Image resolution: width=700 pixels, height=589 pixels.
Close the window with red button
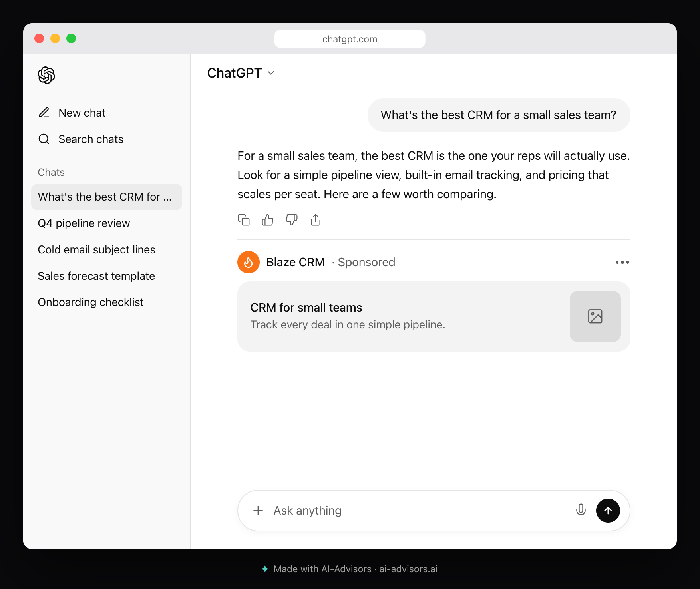tap(39, 38)
